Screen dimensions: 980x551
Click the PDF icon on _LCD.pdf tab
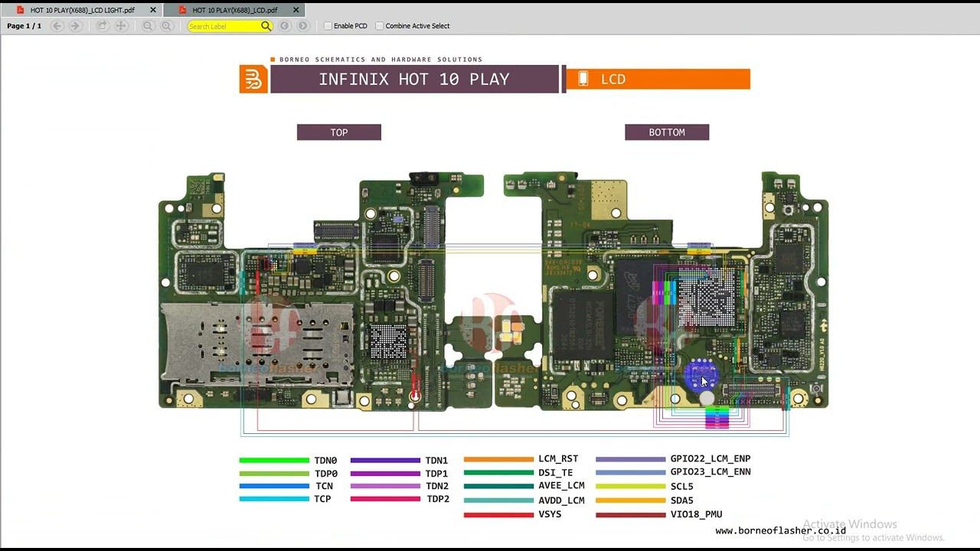[183, 10]
